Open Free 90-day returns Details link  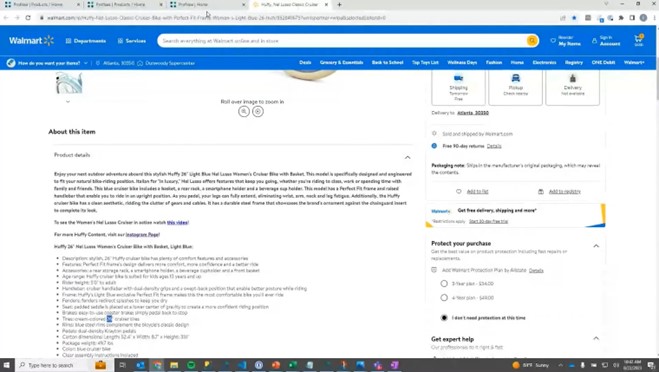[494, 146]
